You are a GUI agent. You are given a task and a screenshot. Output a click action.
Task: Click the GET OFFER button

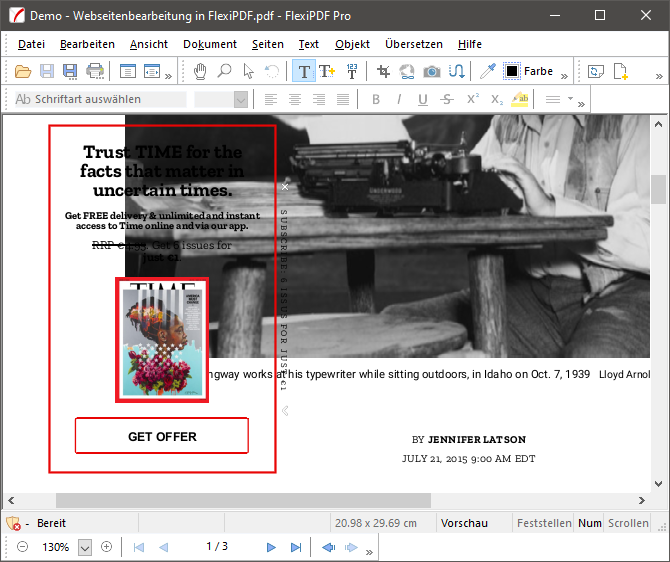pos(162,437)
